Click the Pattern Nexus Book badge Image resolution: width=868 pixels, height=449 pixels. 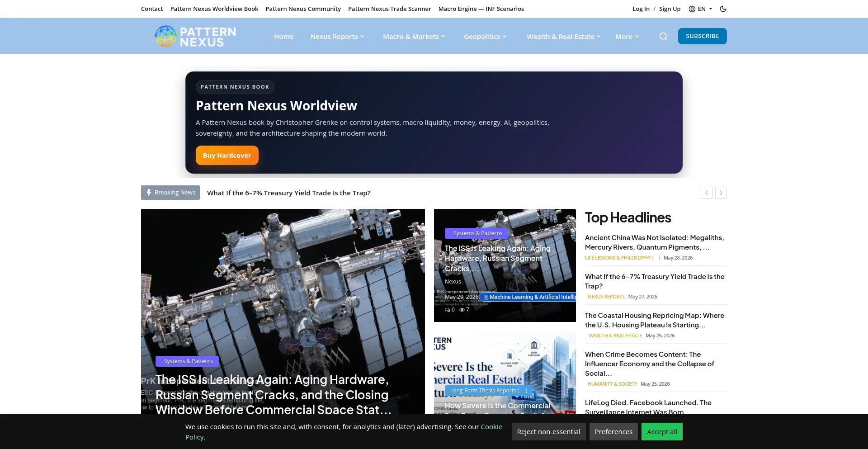pyautogui.click(x=235, y=87)
